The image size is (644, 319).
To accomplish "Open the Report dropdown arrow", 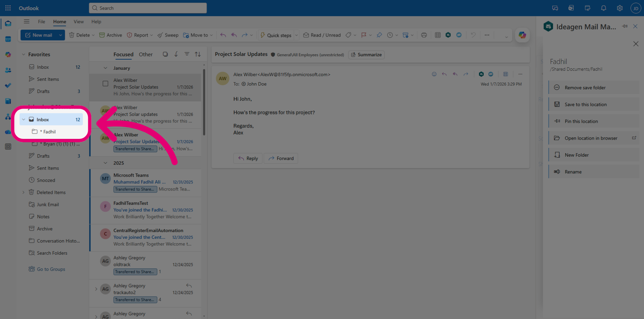I will point(151,35).
